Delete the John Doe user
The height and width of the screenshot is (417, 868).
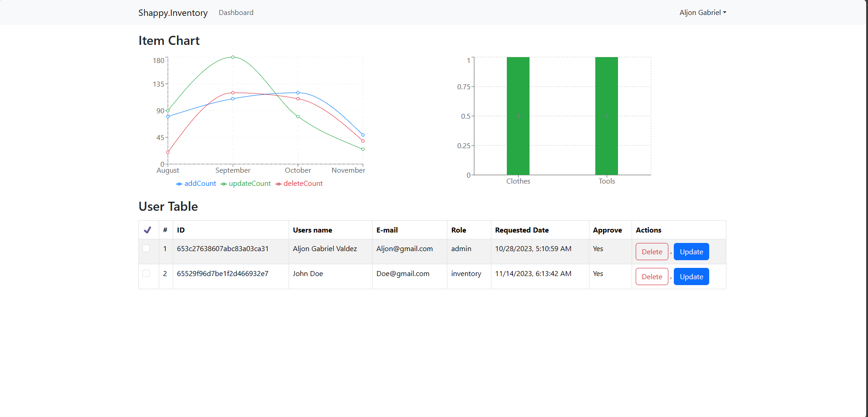652,276
